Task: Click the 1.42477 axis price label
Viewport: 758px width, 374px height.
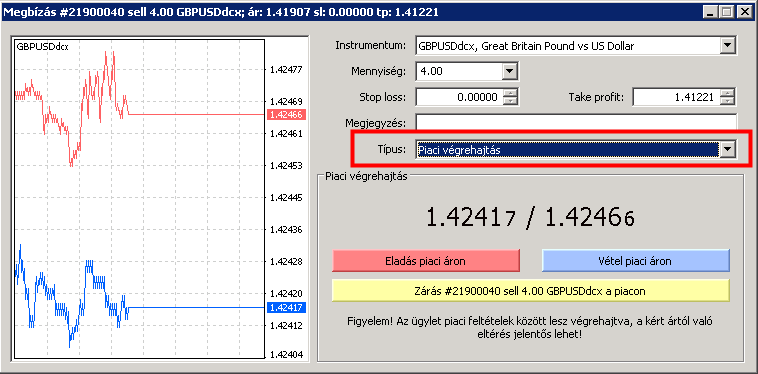Action: pyautogui.click(x=286, y=70)
